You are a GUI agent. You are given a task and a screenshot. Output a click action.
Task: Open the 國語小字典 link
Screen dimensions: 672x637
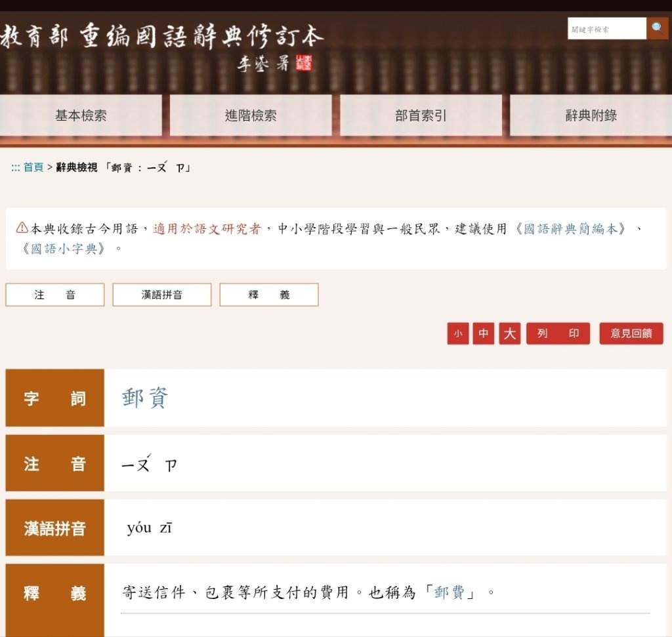point(64,249)
